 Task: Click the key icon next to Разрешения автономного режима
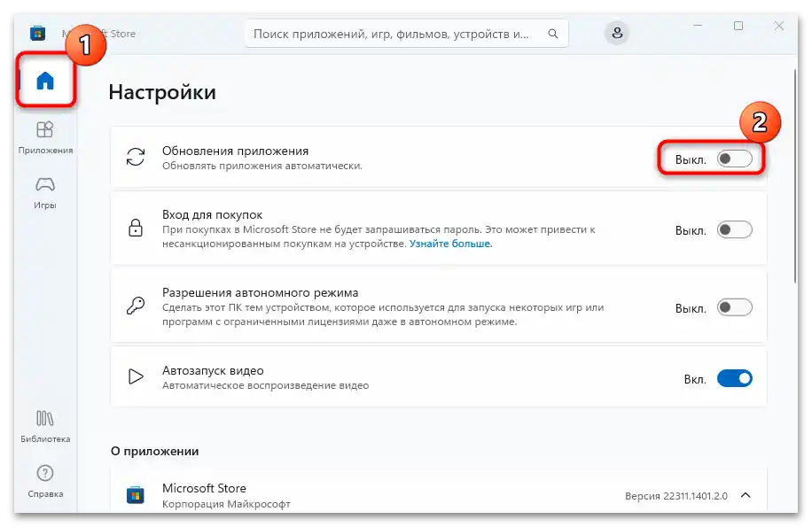pos(134,307)
